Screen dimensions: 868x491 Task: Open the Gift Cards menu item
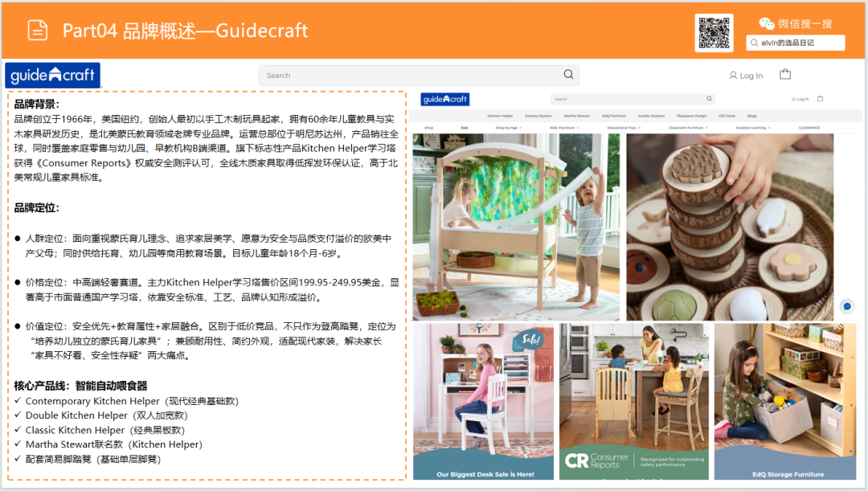click(727, 116)
